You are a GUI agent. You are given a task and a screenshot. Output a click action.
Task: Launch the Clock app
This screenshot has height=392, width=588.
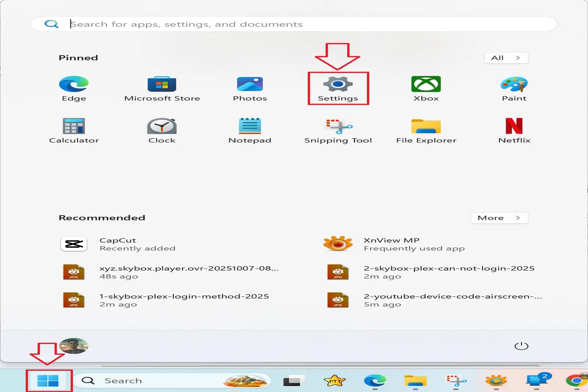point(162,131)
